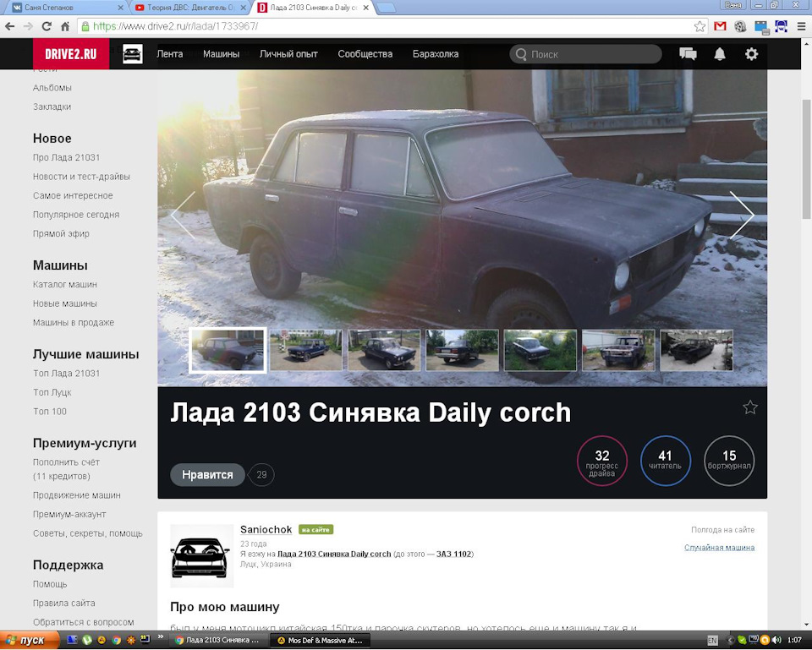Screen dimensions: 812x650
Task: Select the last gallery thumbnail
Action: 696,351
